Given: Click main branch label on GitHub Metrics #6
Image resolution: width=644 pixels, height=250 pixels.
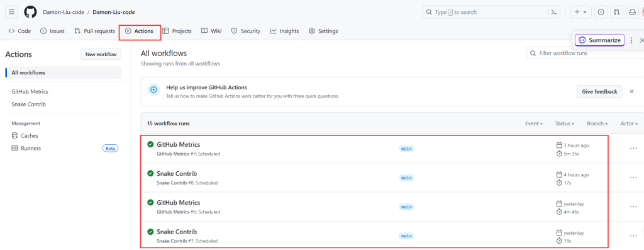Looking at the screenshot, I should pos(406,207).
